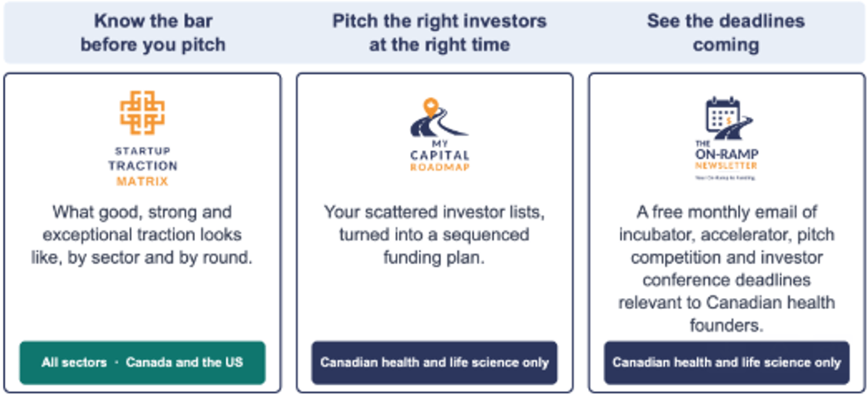Click the right 'Canadian health and life science only' button
This screenshot has height=395, width=868.
pyautogui.click(x=727, y=362)
